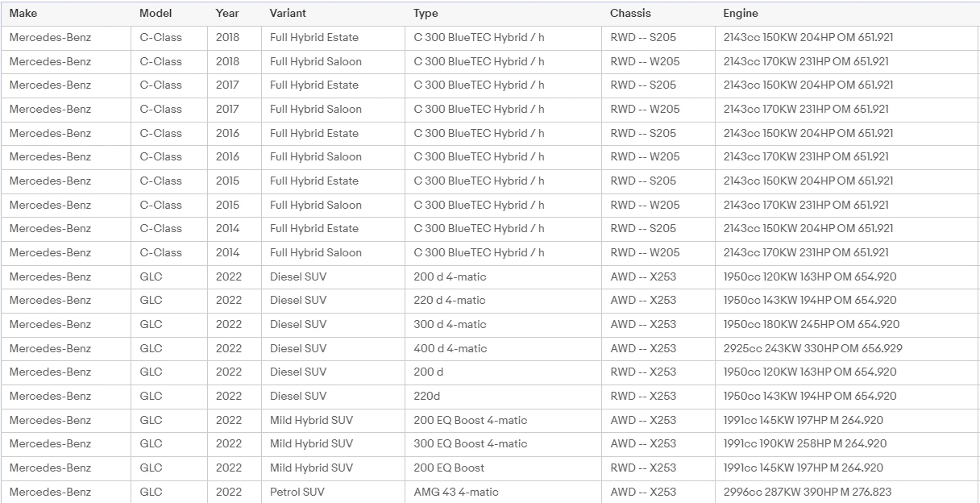Click the RWD -- W205 chassis cell in row two
Image resolution: width=980 pixels, height=503 pixels.
tap(641, 61)
